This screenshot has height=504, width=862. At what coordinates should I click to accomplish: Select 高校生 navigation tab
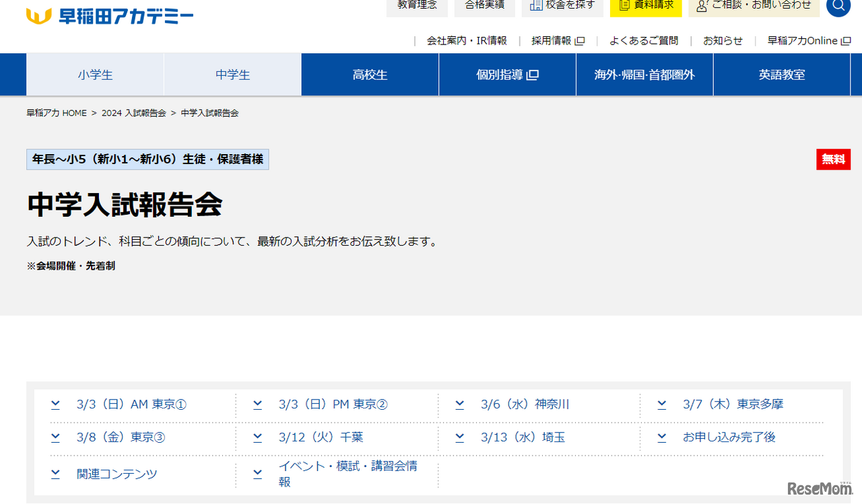[370, 75]
